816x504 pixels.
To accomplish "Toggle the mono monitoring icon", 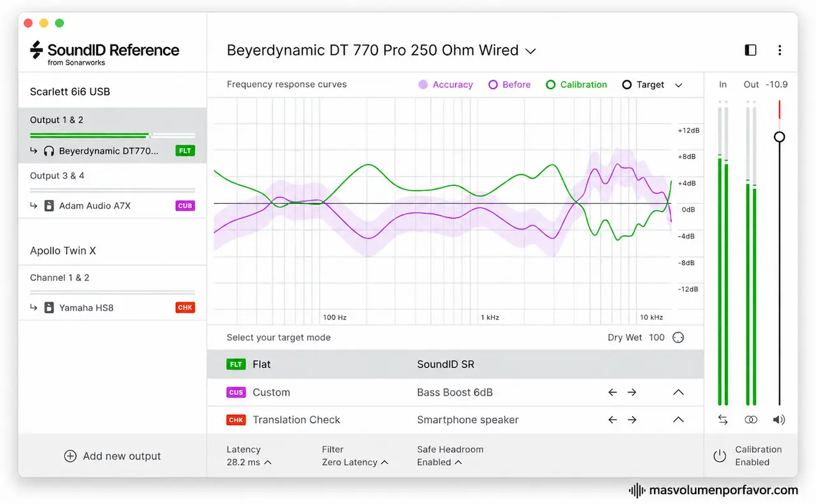I will coord(751,420).
